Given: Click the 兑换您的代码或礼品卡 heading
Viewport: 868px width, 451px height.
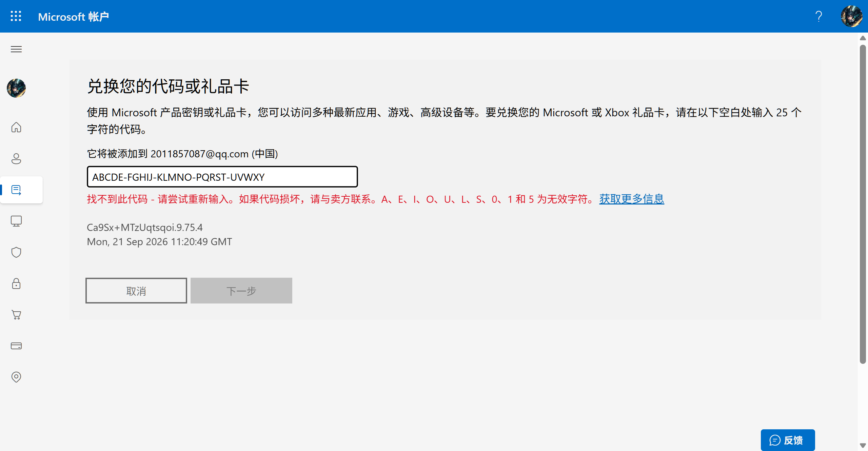Looking at the screenshot, I should pyautogui.click(x=168, y=86).
